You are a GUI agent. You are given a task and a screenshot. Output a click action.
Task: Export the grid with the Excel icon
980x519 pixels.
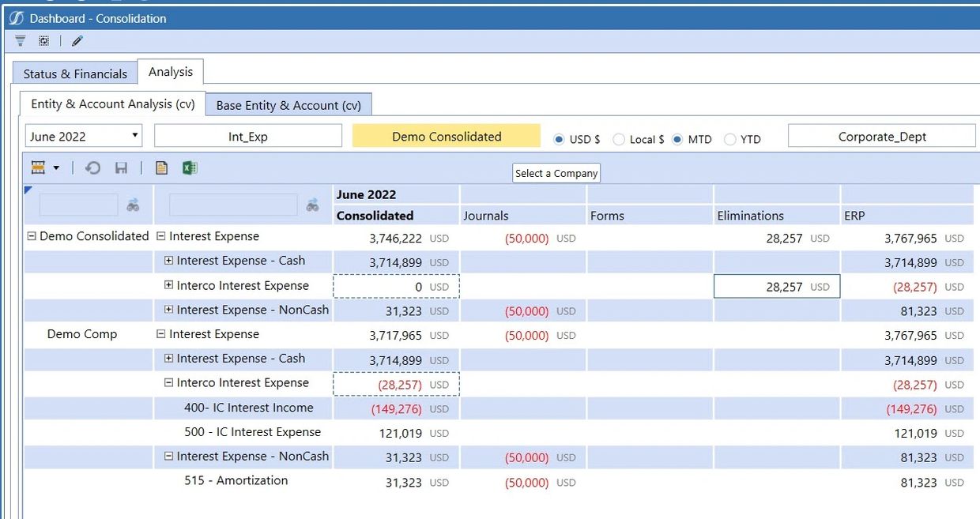click(x=190, y=167)
